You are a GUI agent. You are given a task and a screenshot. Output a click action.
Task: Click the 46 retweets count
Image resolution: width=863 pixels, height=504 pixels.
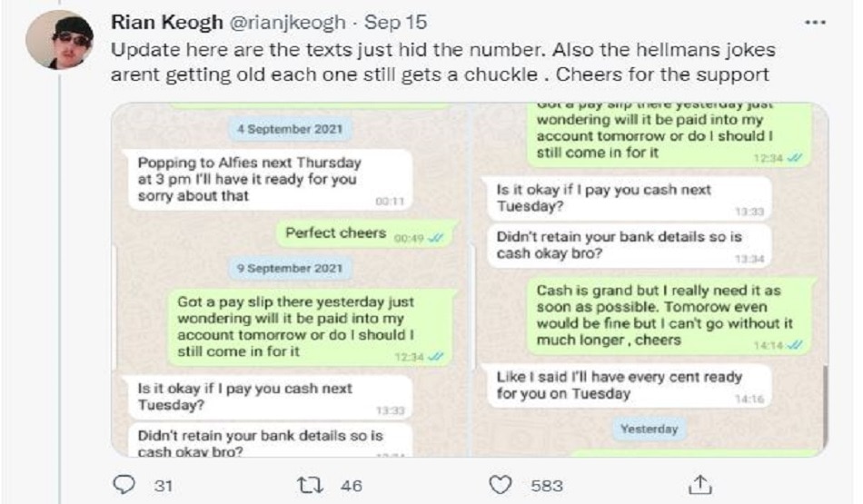[x=351, y=486]
